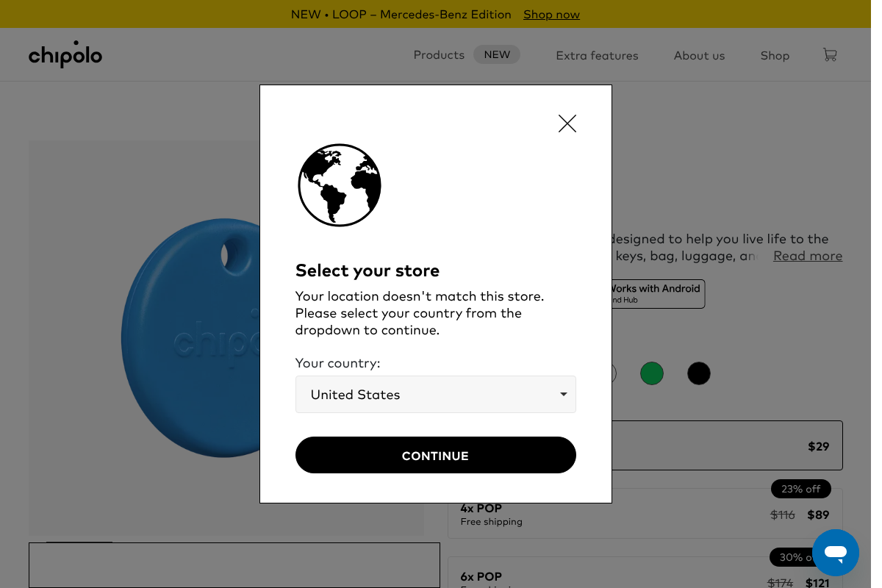Click the blue Chipolo product image
Image resolution: width=882 pixels, height=588 pixels.
[191, 338]
